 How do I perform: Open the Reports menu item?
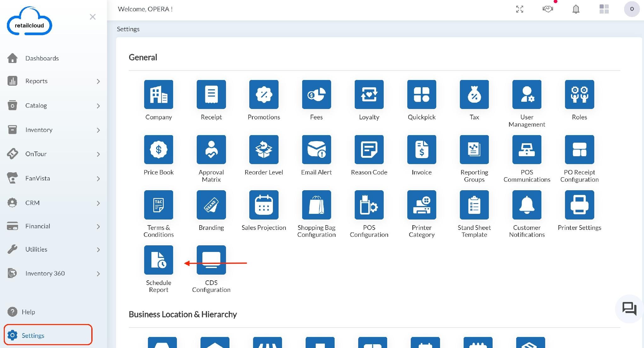pyautogui.click(x=54, y=81)
